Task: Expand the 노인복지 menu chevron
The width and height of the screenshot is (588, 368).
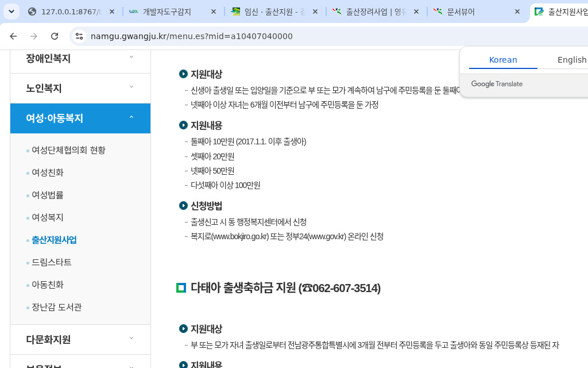Action: (131, 87)
